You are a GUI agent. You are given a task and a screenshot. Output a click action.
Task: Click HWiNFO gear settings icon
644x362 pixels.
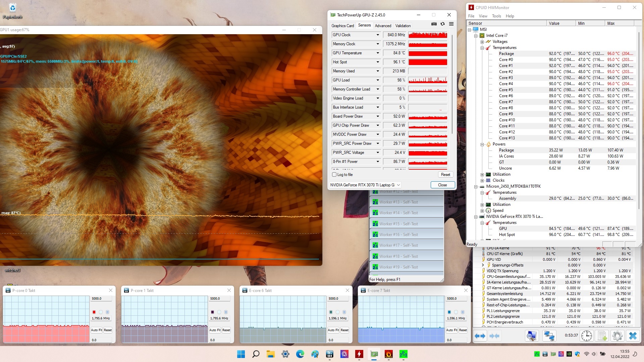[x=617, y=336]
